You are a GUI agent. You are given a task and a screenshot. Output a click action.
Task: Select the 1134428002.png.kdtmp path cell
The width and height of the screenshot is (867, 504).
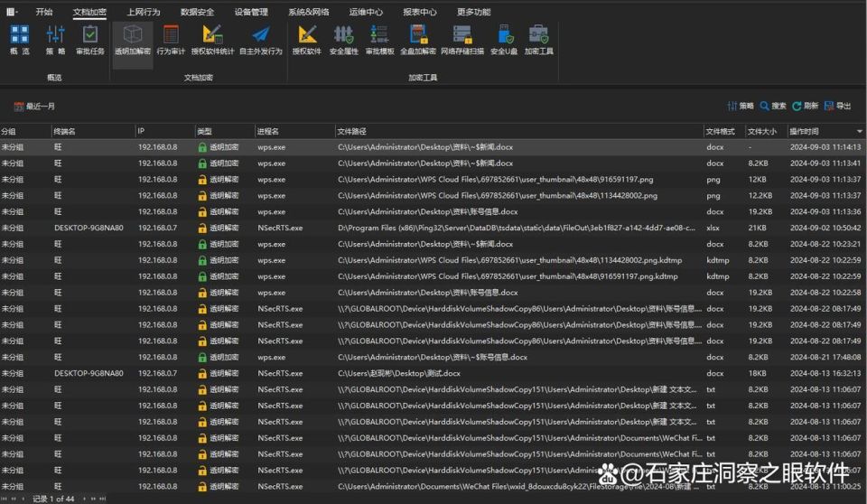coord(509,260)
